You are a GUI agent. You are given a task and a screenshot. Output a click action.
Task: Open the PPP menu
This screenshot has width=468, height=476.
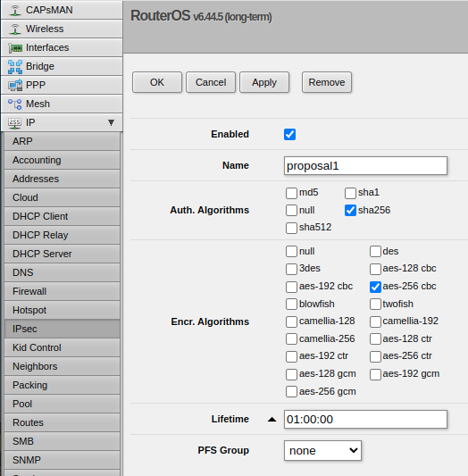point(62,86)
